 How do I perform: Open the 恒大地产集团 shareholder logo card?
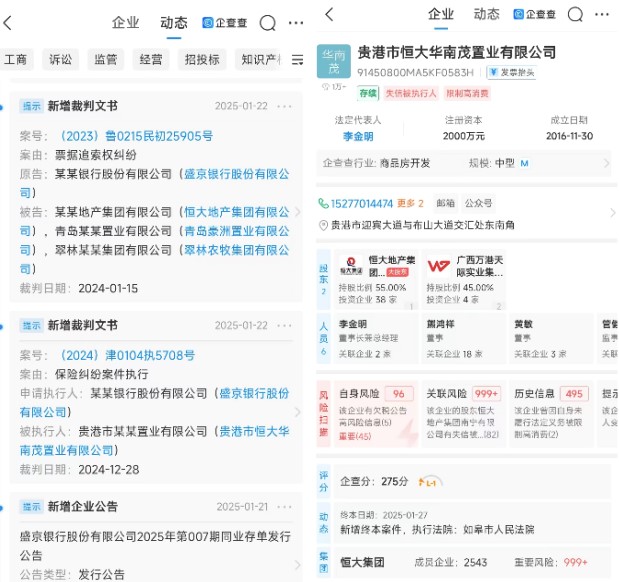(x=351, y=266)
